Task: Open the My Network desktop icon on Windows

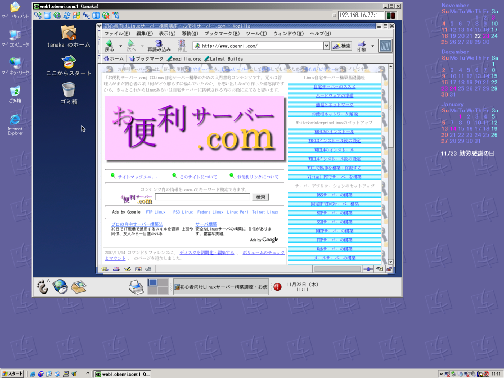Action: (x=15, y=66)
